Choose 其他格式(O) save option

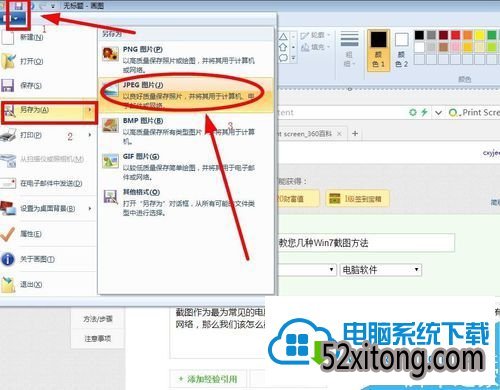186,202
